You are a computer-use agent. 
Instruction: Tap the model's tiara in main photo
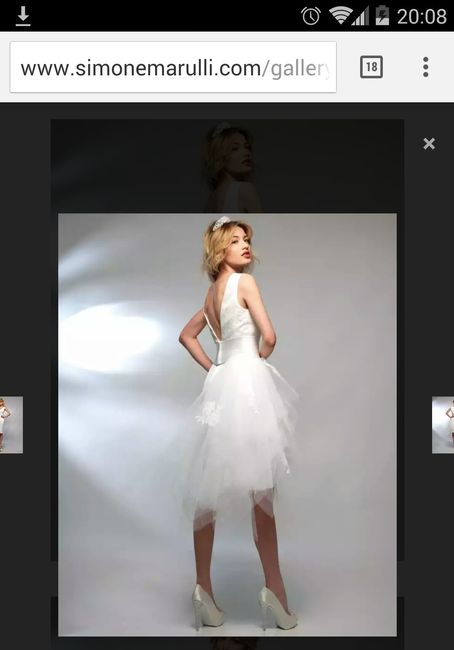tap(221, 223)
